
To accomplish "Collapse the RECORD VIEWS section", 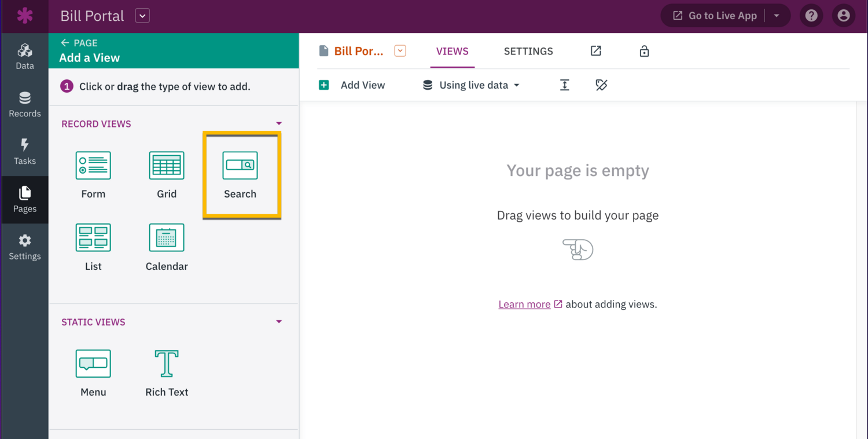I will 279,123.
